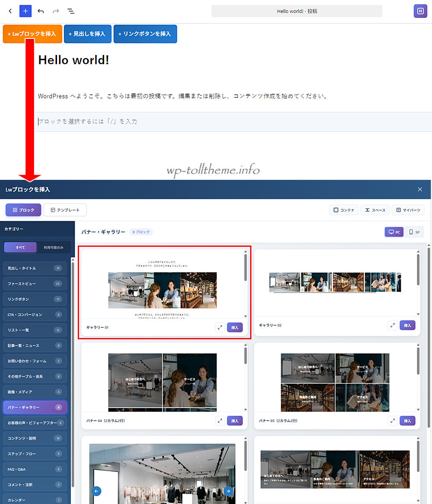
Task: Expand the ギャラリー 02 preview
Action: point(393,325)
